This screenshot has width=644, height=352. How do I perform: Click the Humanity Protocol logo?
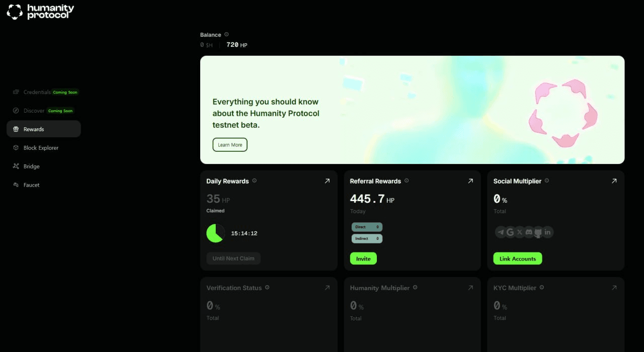click(x=40, y=12)
